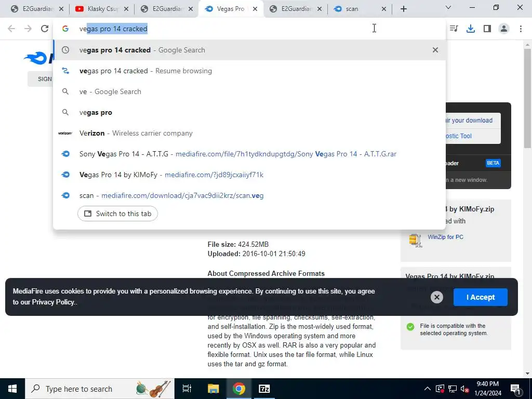This screenshot has height=399, width=532.
Task: Click the 'About Compressed Archive Formats' heading
Action: click(x=266, y=273)
